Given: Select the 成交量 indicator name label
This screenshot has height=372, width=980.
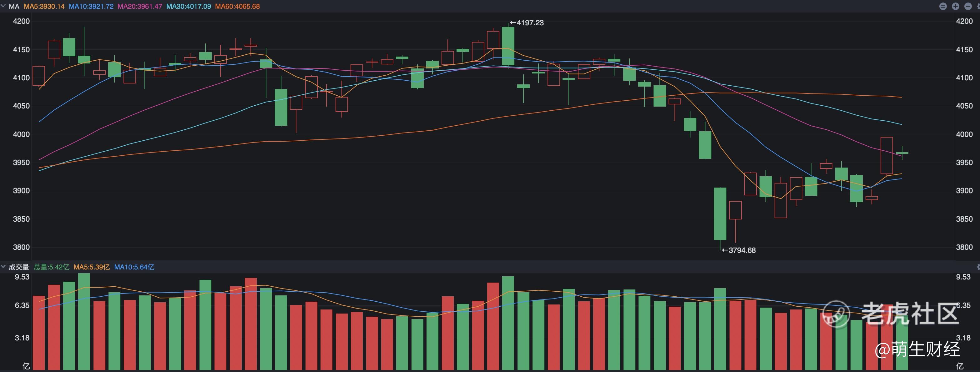Looking at the screenshot, I should [19, 267].
